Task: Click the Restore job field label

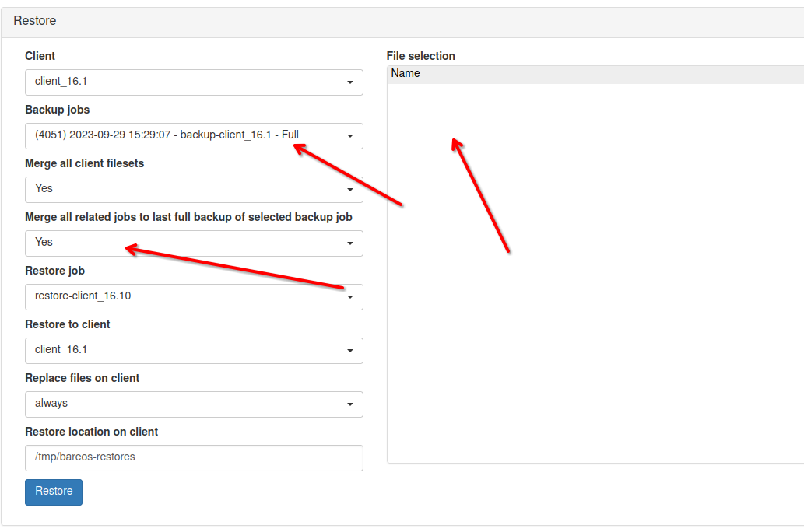Action: 54,271
